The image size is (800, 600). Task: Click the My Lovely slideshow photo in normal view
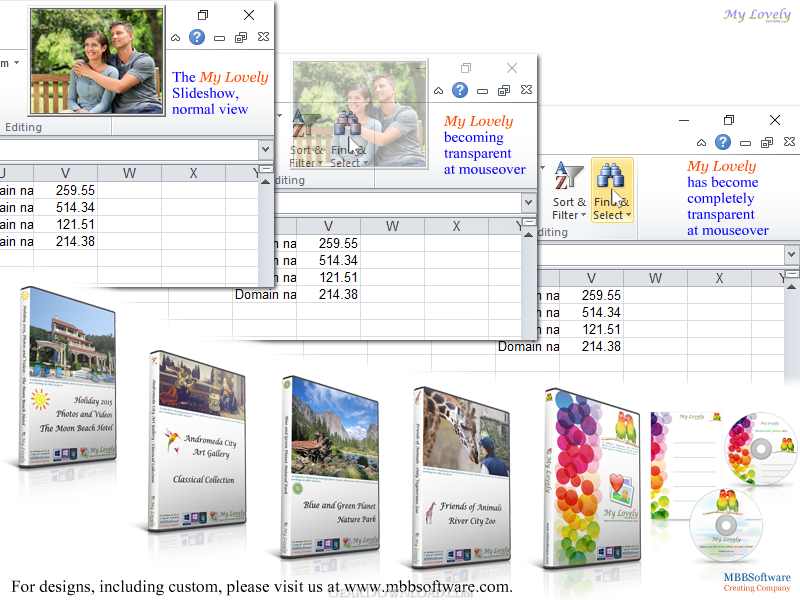[97, 61]
